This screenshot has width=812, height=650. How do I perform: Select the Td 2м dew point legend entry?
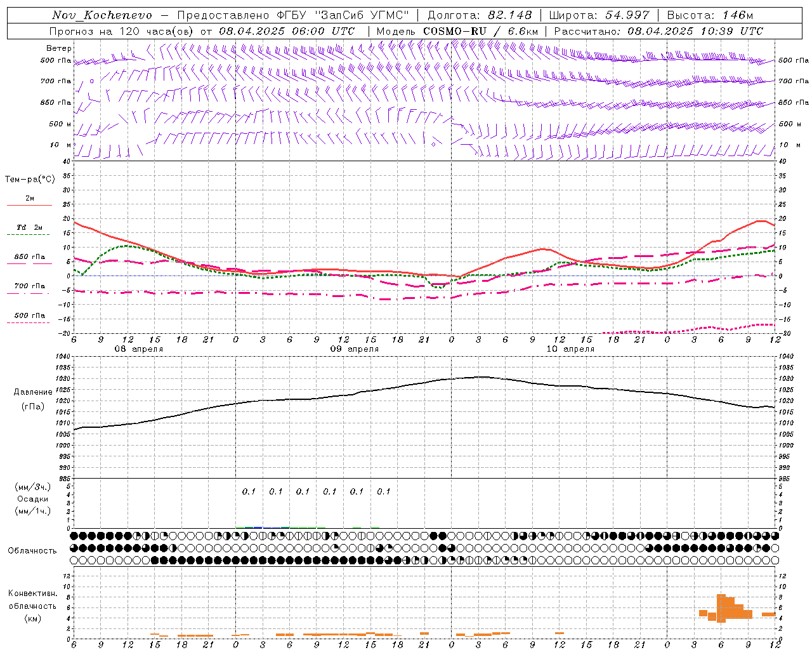pyautogui.click(x=30, y=227)
